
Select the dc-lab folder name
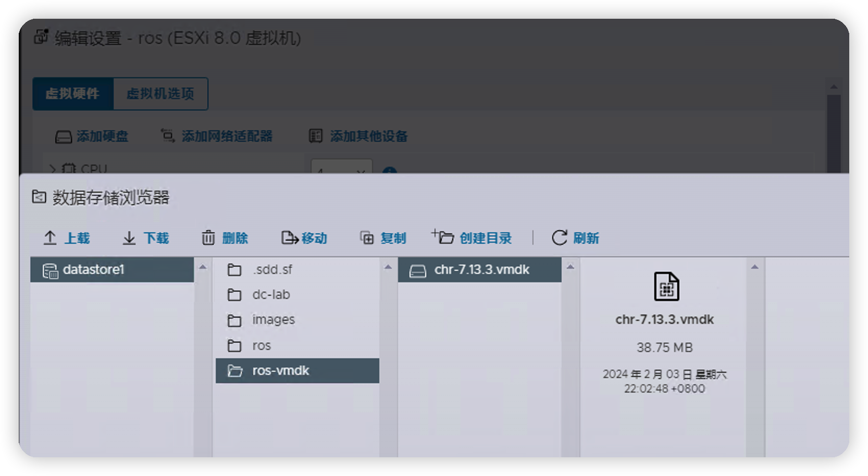coord(271,295)
